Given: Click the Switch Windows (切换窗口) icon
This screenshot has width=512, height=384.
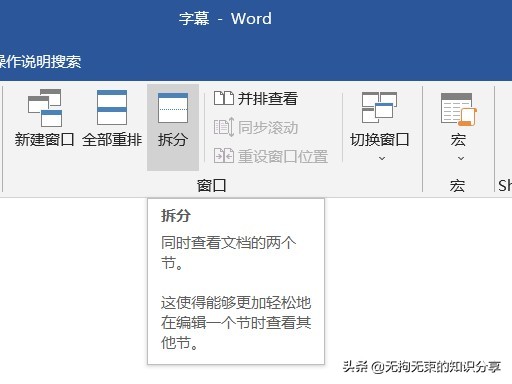Looking at the screenshot, I should (x=379, y=107).
